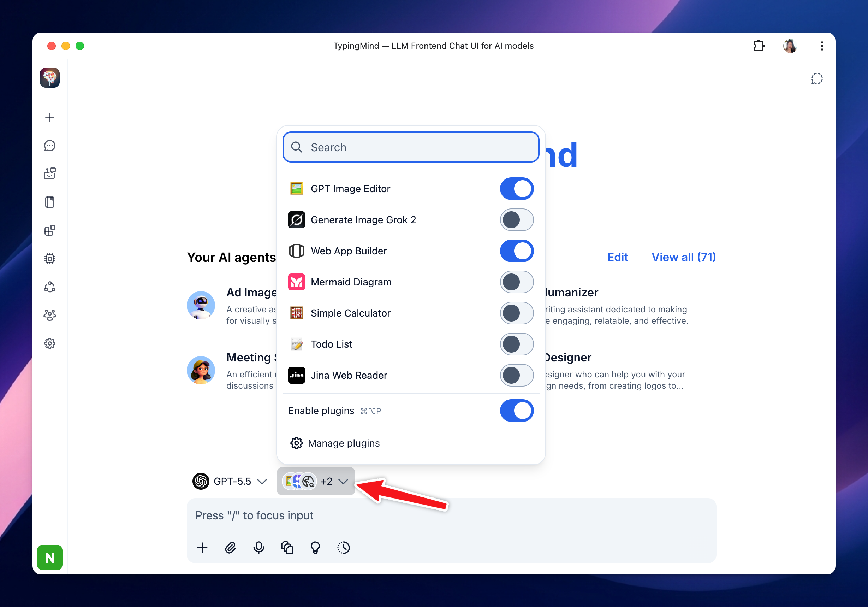Screen dimensions: 868x607
Task: Open the AI agents robot sidebar icon
Action: point(50,174)
